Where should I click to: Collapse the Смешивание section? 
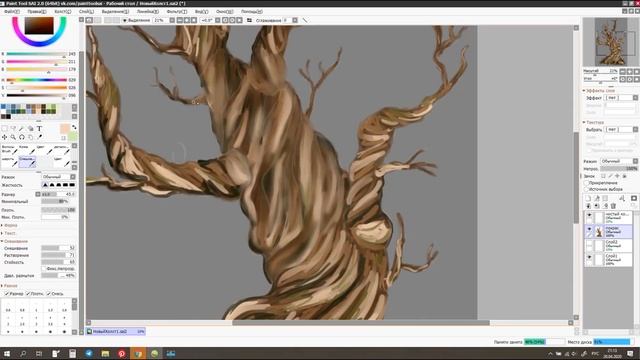point(14,241)
